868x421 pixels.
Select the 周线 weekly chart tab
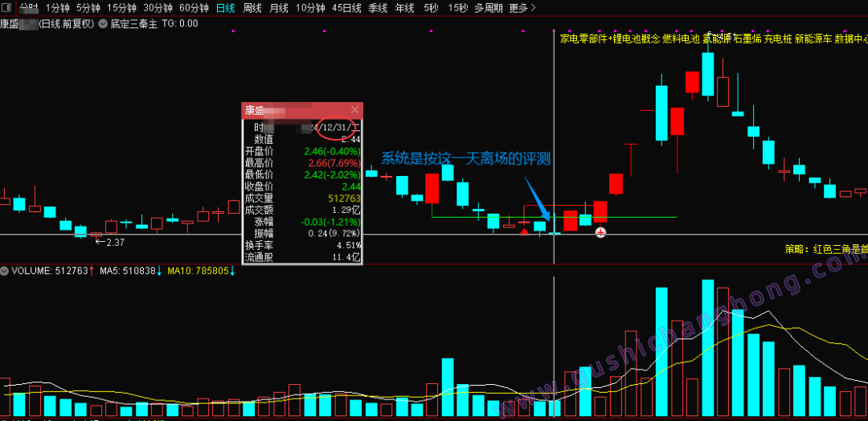pyautogui.click(x=252, y=8)
